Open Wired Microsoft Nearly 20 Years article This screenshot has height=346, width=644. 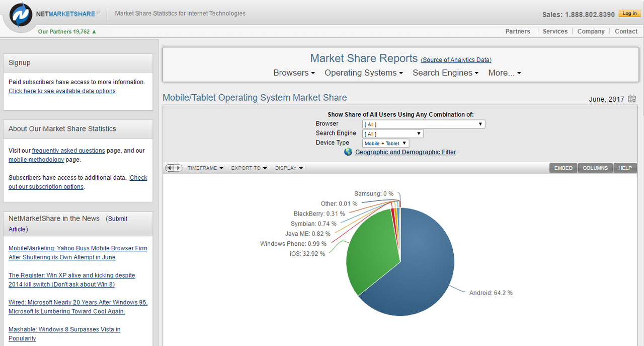pos(78,307)
